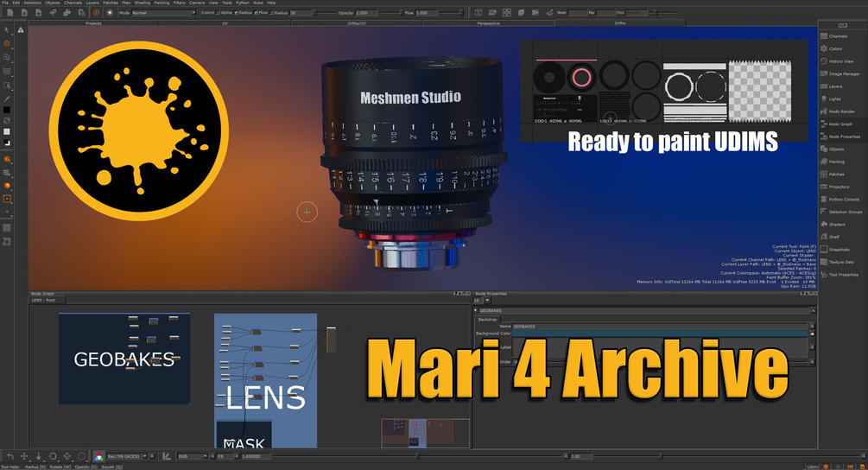Viewport: 868px width, 470px height.
Task: Click the New project icon in top toolbar
Action: (x=10, y=12)
